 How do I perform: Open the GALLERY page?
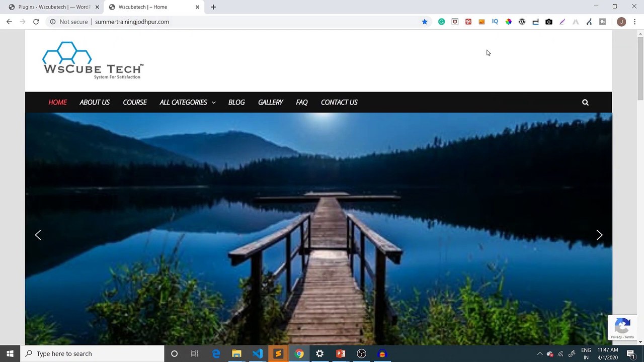(x=271, y=102)
